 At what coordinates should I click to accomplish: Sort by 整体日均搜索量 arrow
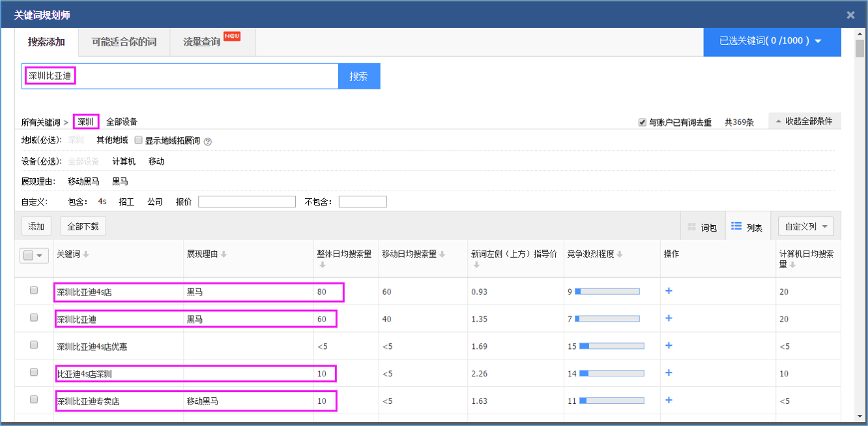321,264
